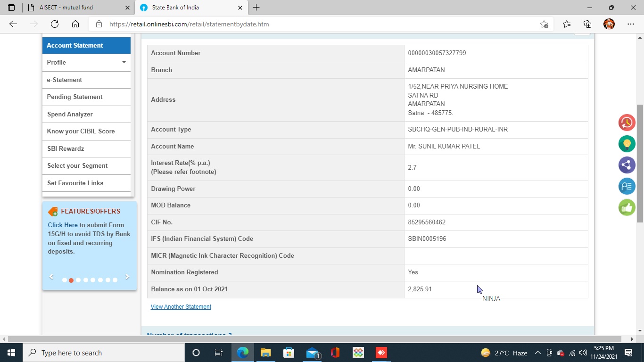Open SBI Rewardz in sidebar

pos(86,148)
